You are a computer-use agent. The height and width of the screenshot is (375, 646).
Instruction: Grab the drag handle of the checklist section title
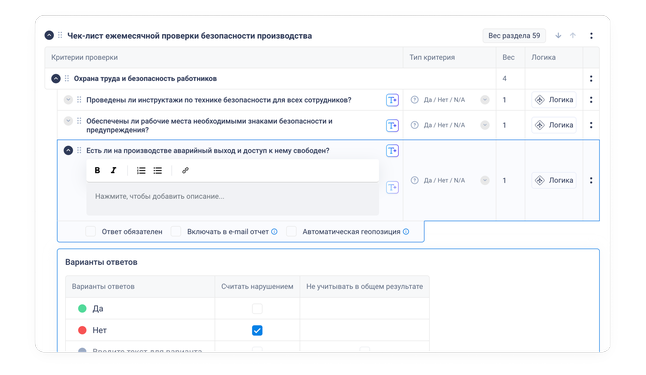point(60,35)
